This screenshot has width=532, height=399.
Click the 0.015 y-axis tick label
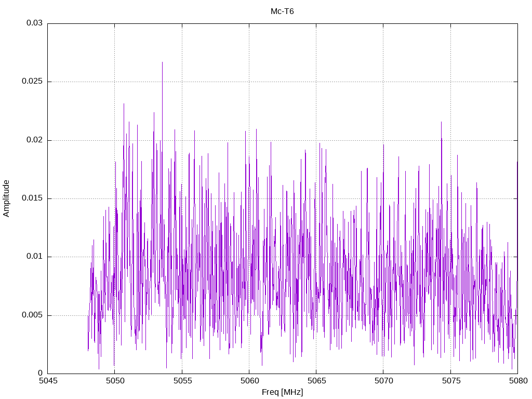tap(32, 198)
